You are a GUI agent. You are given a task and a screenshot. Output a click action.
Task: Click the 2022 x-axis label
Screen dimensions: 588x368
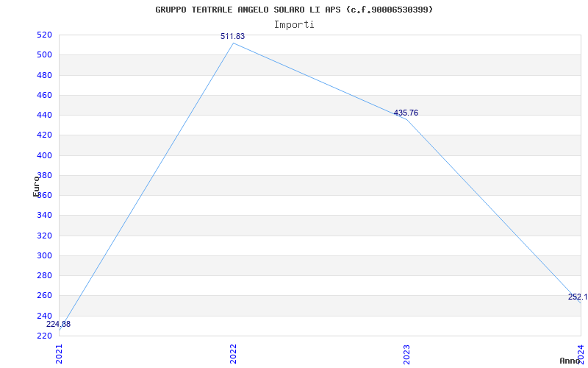click(233, 355)
